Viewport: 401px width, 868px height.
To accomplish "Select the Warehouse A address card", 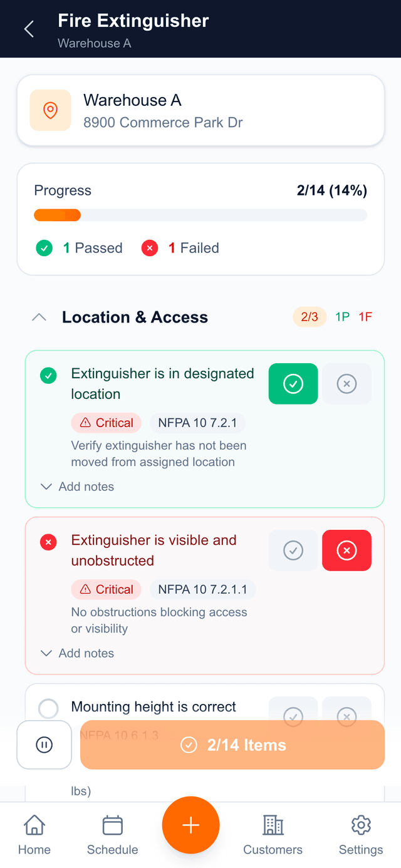I will coord(200,110).
